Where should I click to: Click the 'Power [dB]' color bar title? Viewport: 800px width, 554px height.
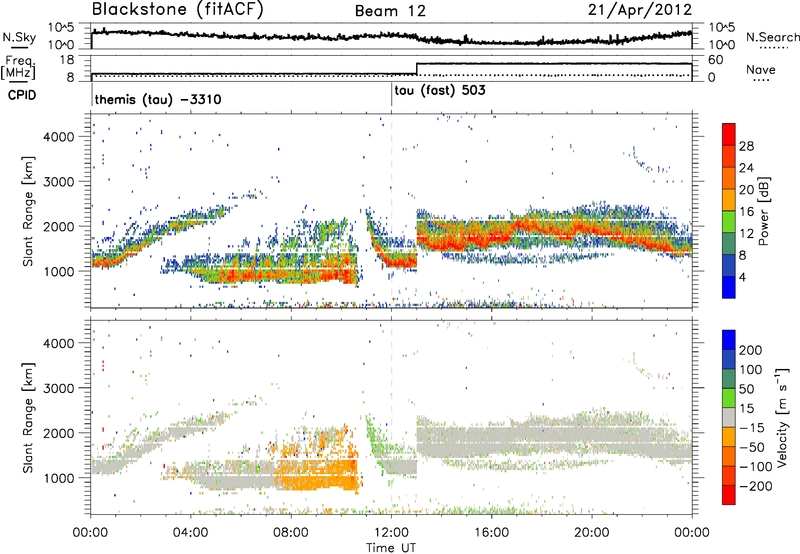click(764, 211)
